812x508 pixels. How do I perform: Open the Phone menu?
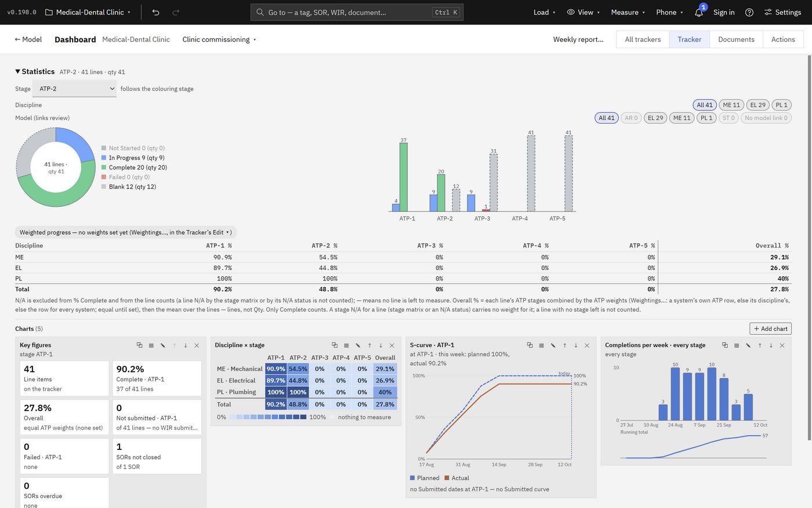pyautogui.click(x=669, y=12)
